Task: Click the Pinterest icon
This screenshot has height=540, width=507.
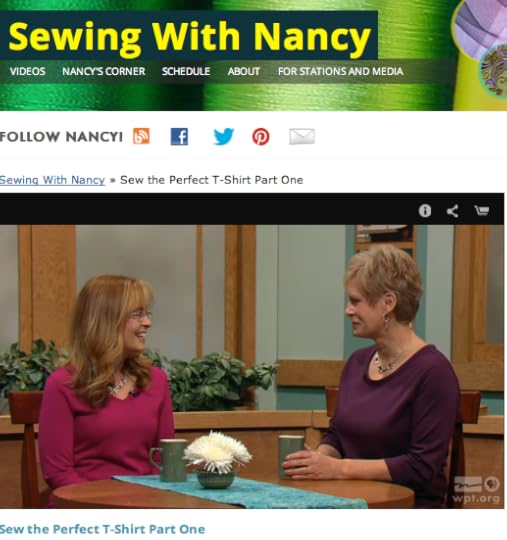Action: coord(261,137)
